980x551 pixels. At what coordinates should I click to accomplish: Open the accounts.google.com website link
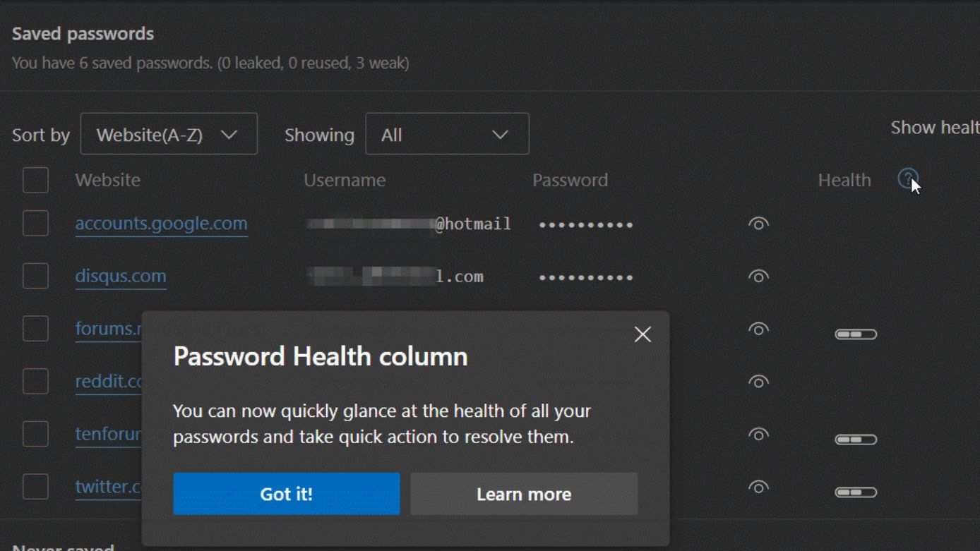coord(161,224)
